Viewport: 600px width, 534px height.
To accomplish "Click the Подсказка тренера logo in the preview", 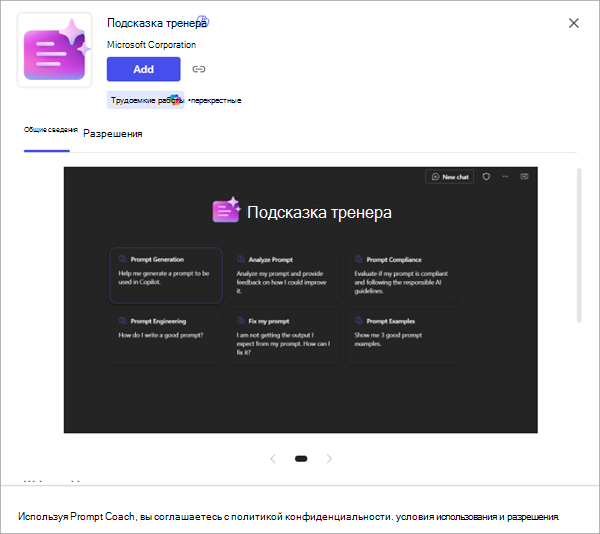I will pyautogui.click(x=226, y=210).
